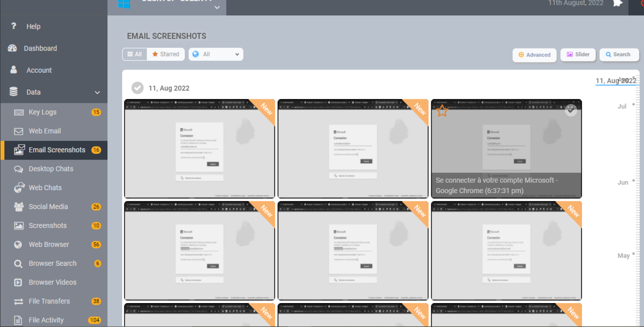Click the Web Browser 56 badge

coord(96,245)
